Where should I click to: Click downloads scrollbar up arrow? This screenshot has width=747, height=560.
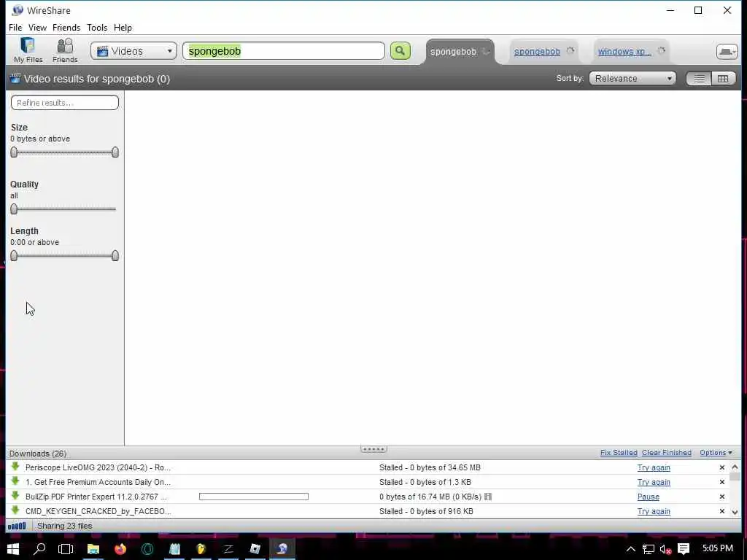click(x=735, y=467)
